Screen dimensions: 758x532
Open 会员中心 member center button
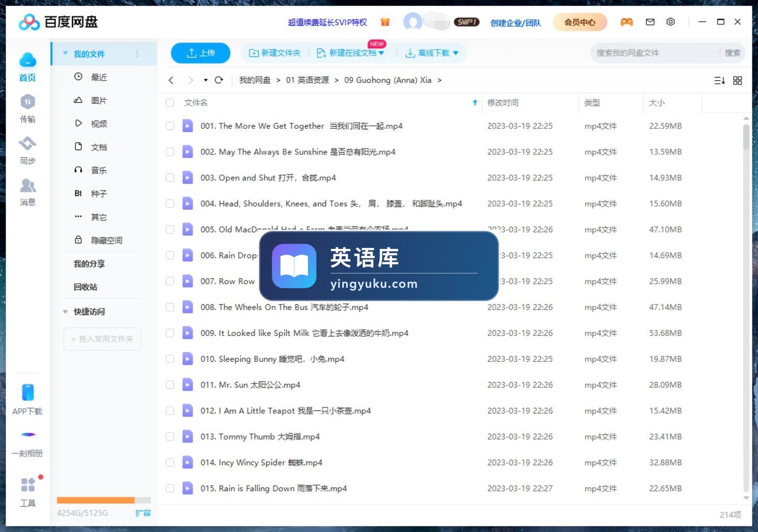tap(580, 22)
